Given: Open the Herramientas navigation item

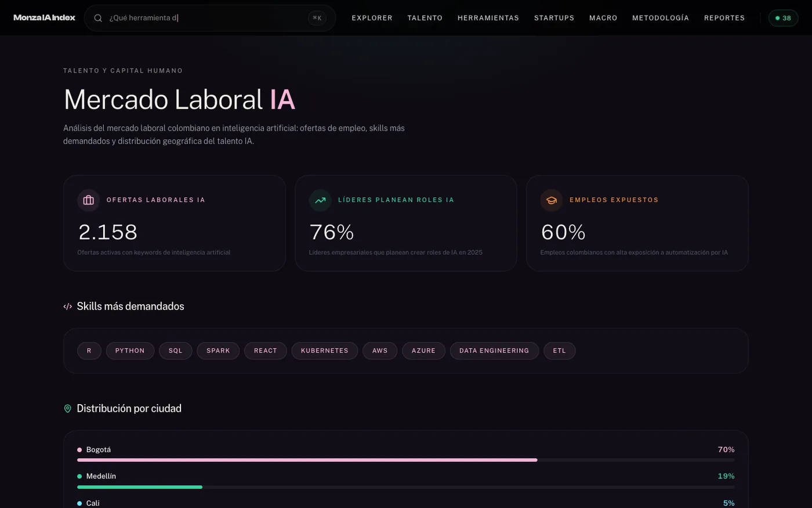Looking at the screenshot, I should click(488, 18).
